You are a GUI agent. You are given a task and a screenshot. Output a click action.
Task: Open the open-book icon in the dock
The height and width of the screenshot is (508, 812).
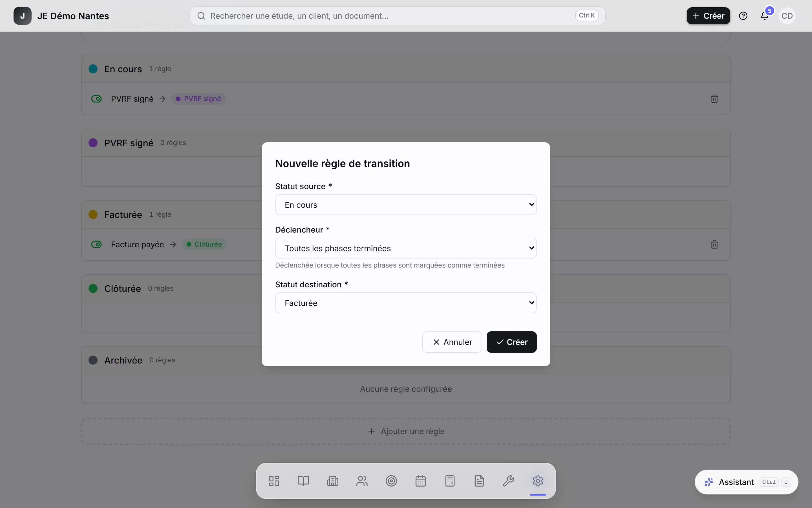coord(303,481)
